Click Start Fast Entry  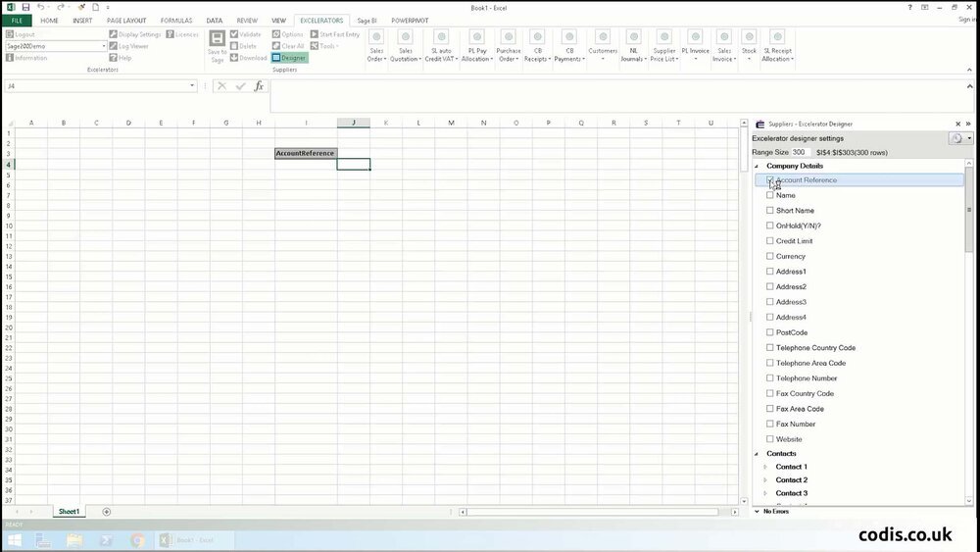335,34
